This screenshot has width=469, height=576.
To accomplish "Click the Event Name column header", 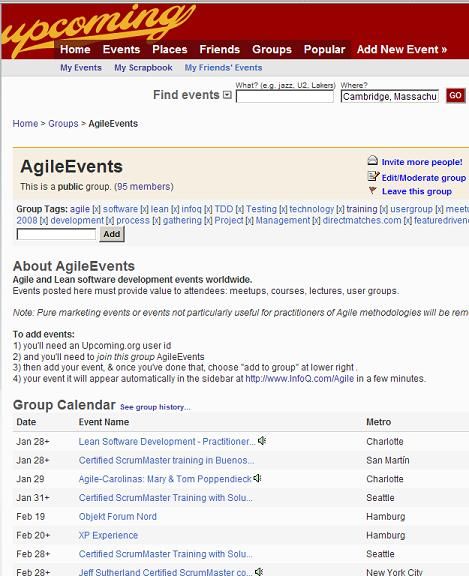I will pyautogui.click(x=104, y=422).
